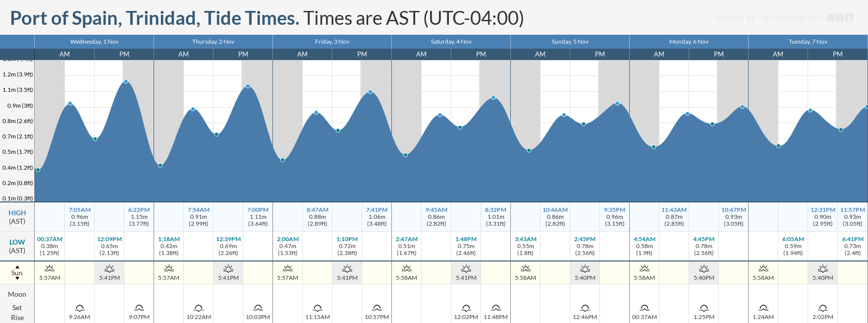Click the 7:41PM 1.06m high tide cell
Screen dimensions: 868x323
click(377, 217)
